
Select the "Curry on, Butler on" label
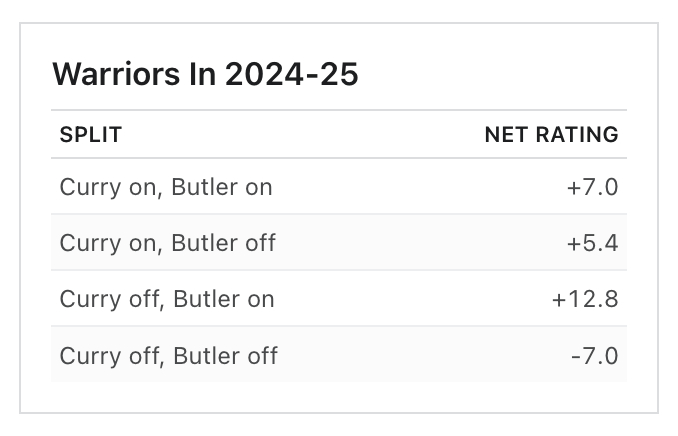coord(166,187)
